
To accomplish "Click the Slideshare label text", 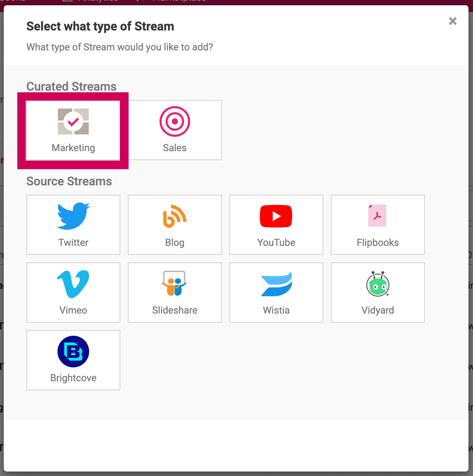I will [x=175, y=310].
